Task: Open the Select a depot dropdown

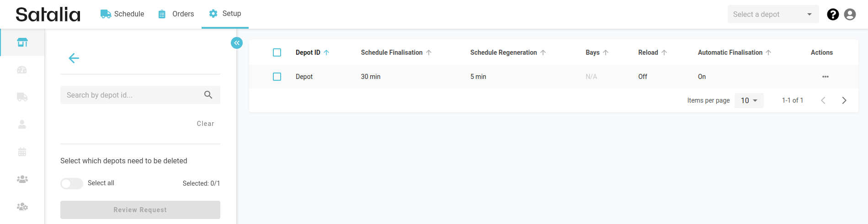Action: click(772, 15)
